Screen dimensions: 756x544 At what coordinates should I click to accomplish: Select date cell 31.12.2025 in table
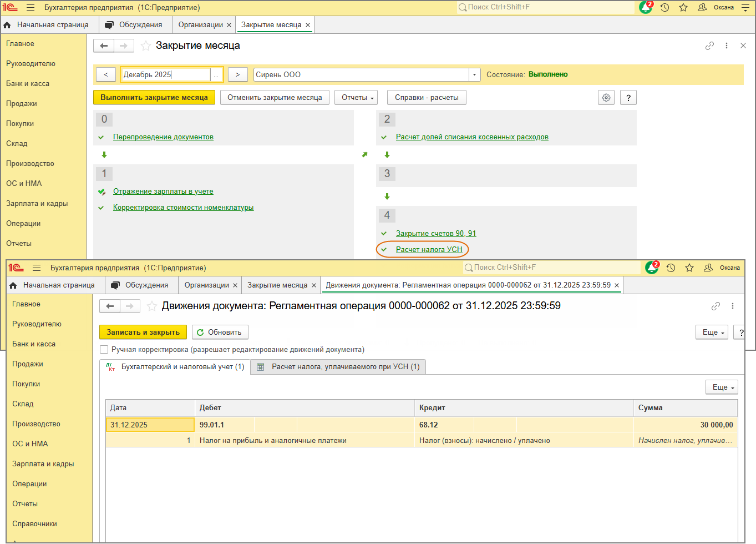pos(150,425)
